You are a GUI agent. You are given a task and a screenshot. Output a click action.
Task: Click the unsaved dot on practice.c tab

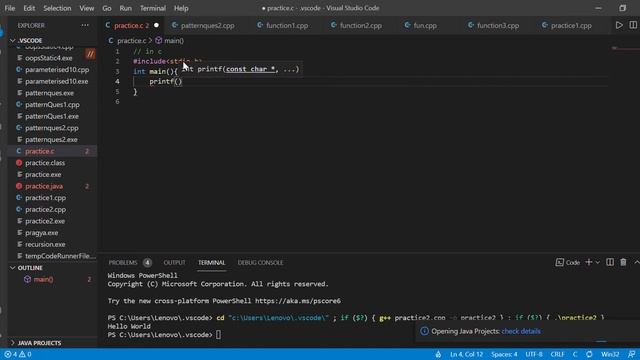pos(156,25)
